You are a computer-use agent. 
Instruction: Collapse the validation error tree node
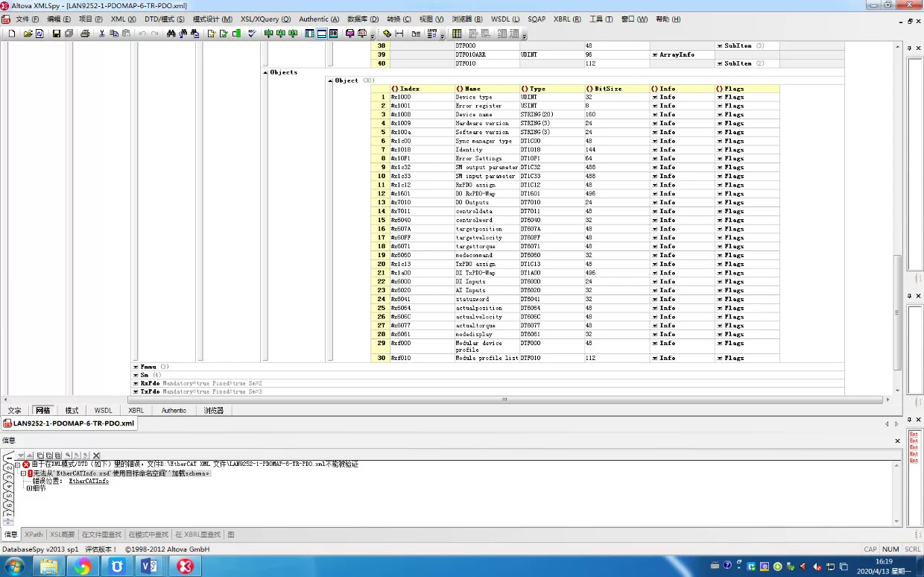[17, 464]
